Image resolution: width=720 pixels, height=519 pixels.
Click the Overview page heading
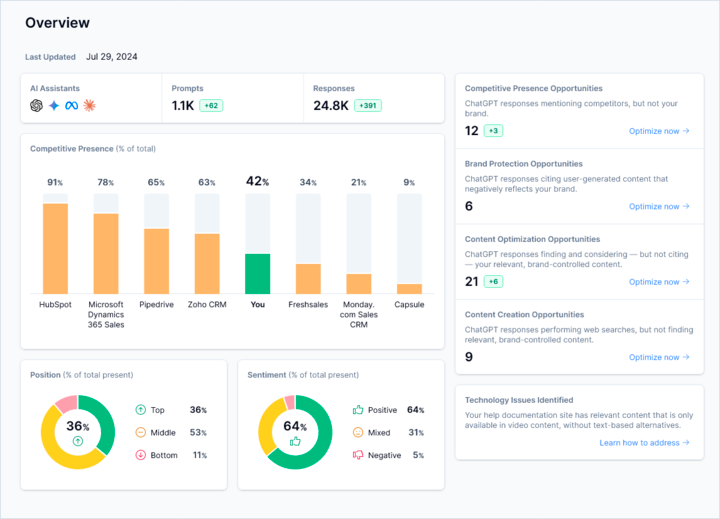coord(57,23)
